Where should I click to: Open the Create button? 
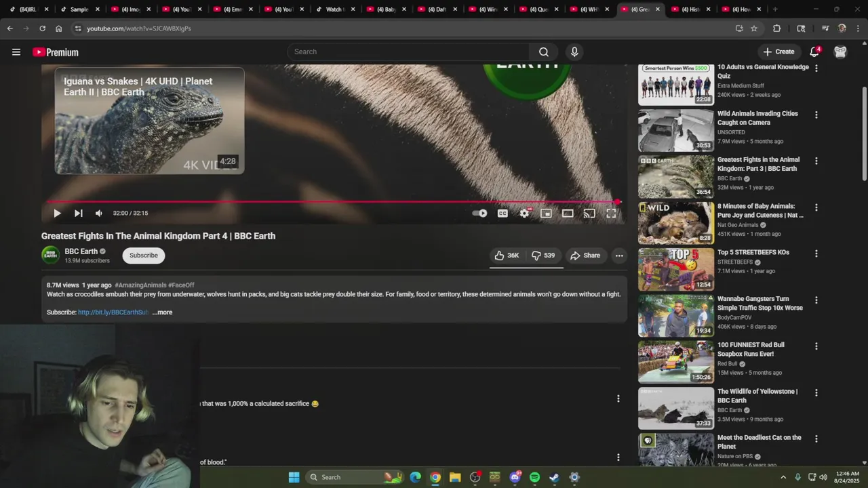point(778,52)
